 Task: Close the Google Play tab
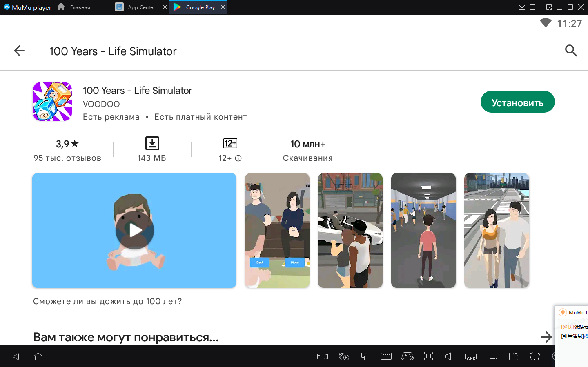click(x=223, y=7)
